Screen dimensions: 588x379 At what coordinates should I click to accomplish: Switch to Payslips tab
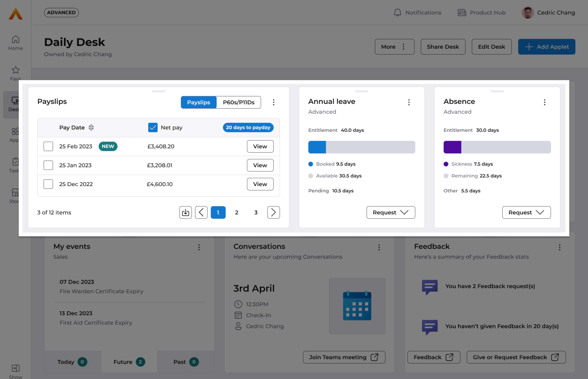(198, 102)
